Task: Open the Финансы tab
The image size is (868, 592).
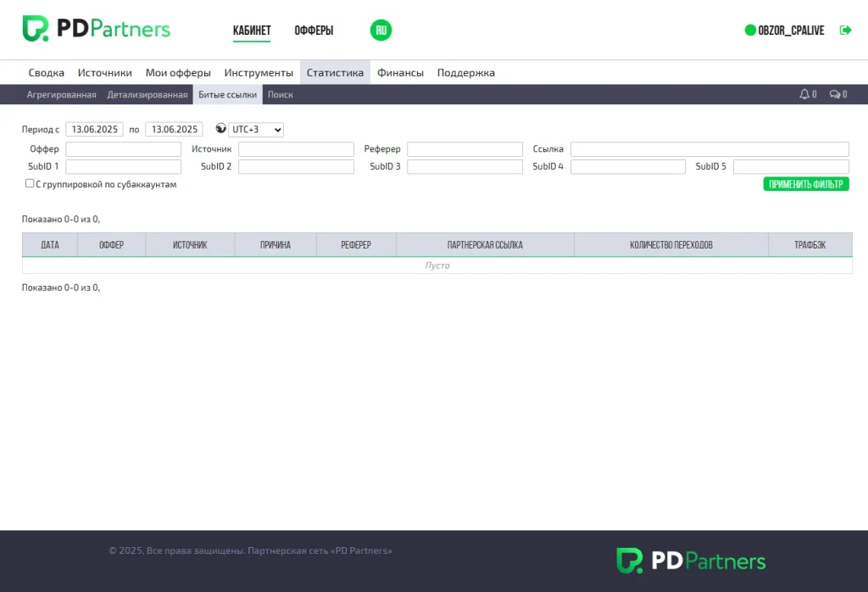Action: pos(400,73)
